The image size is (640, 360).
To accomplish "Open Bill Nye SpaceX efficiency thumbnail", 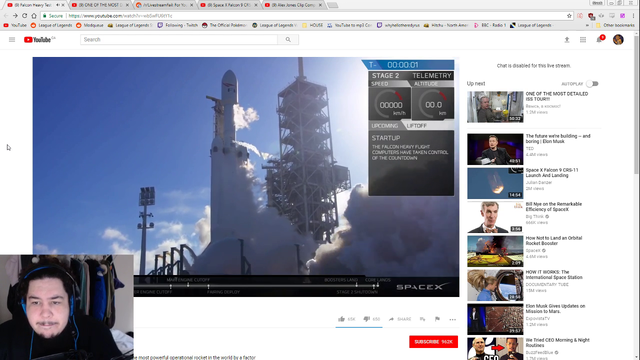I will (495, 217).
